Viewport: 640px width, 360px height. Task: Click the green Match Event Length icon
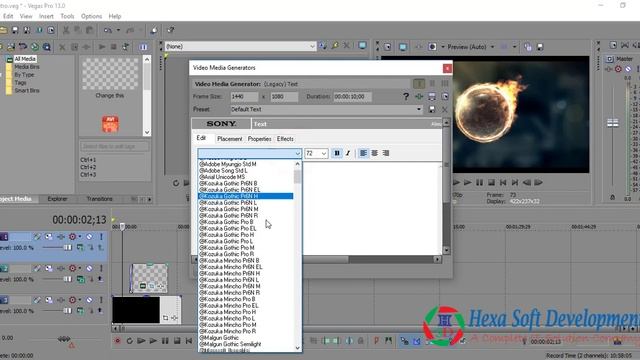pos(419,96)
